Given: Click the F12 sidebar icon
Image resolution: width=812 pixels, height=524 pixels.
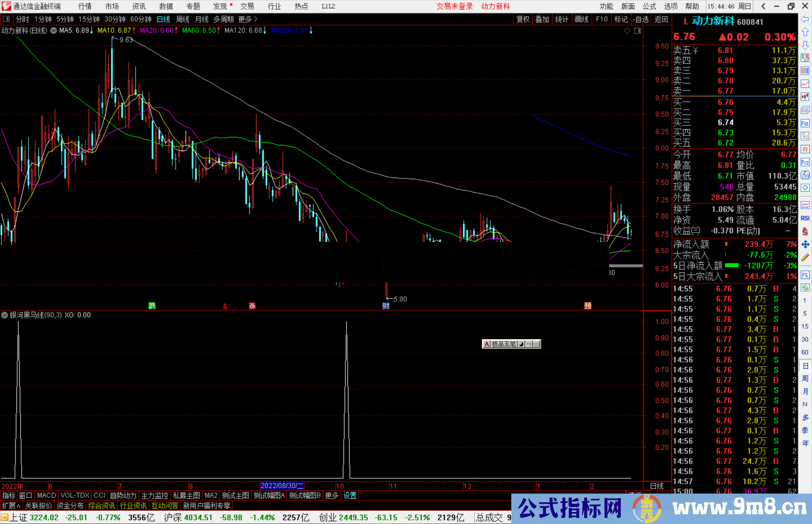Looking at the screenshot, I should coord(805,162).
